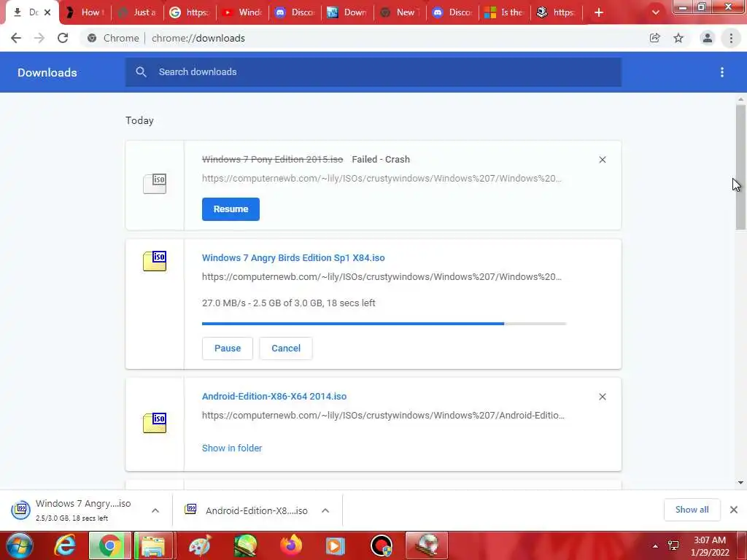Image resolution: width=747 pixels, height=560 pixels.
Task: Switch to the 'Is the' Microsoft tab
Action: point(505,12)
